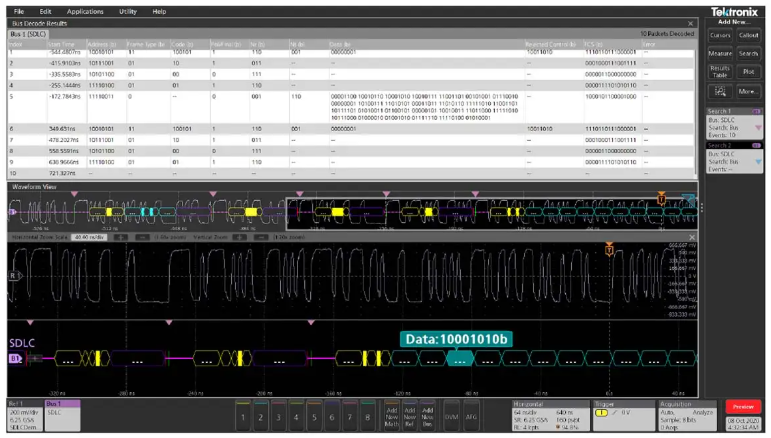Image resolution: width=771 pixels, height=438 pixels.
Task: Open the File menu
Action: click(x=19, y=11)
